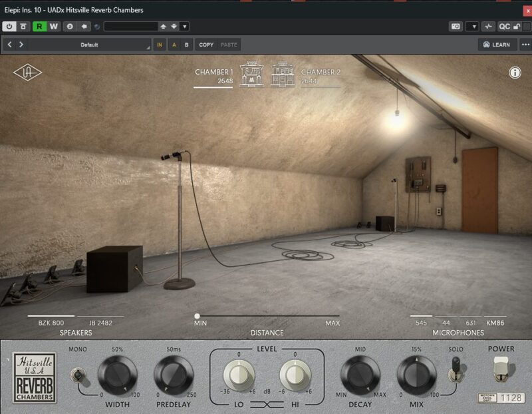Click the blue sphere preset browser icon

[97, 27]
